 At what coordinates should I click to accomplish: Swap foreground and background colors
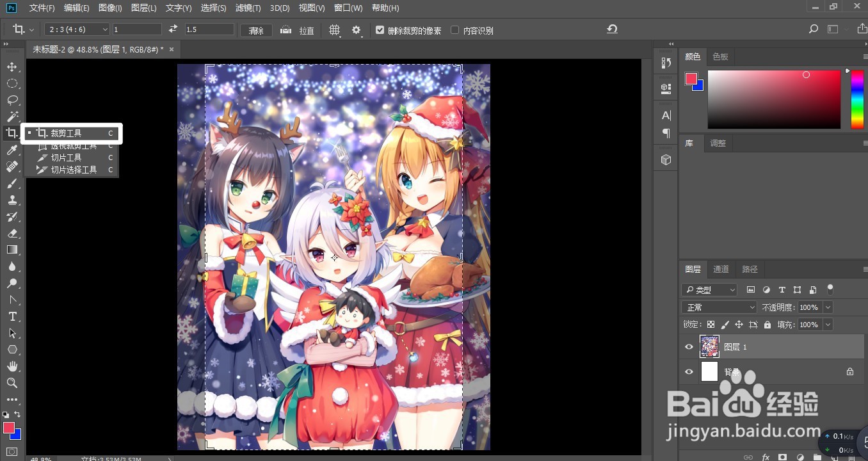click(17, 415)
